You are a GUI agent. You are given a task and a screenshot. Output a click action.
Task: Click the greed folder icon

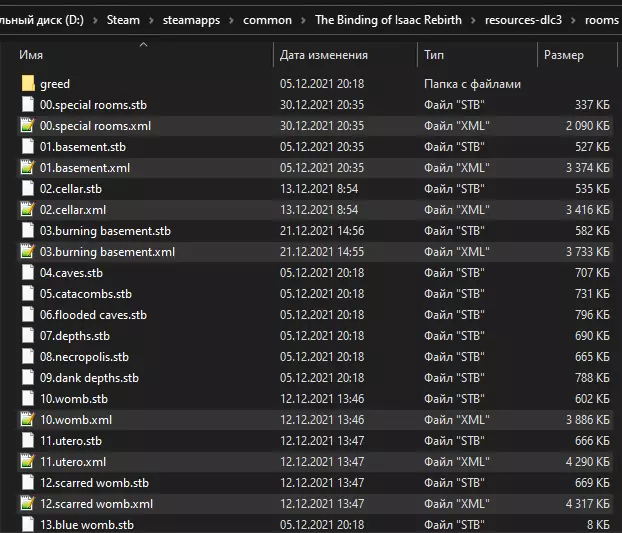tap(27, 84)
